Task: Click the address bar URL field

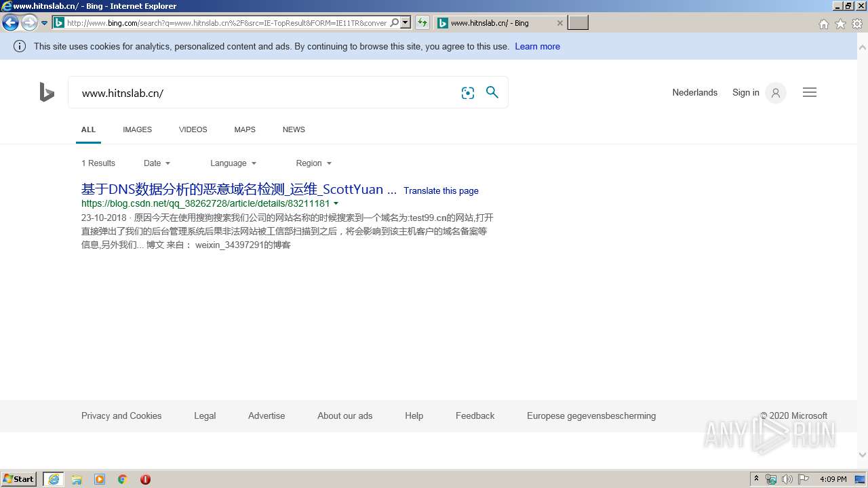Action: coord(227,23)
